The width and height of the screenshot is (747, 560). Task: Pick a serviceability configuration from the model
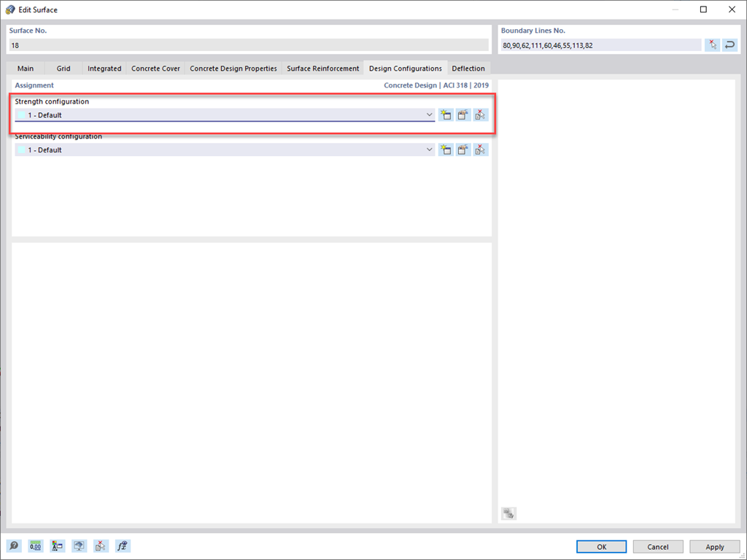point(481,149)
